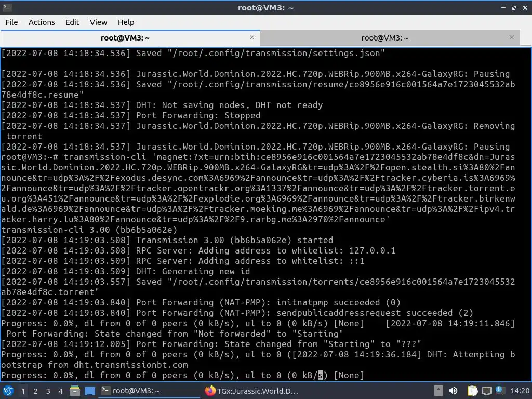532x399 pixels.
Task: Open the Lubuntu application menu icon
Action: pyautogui.click(x=8, y=391)
